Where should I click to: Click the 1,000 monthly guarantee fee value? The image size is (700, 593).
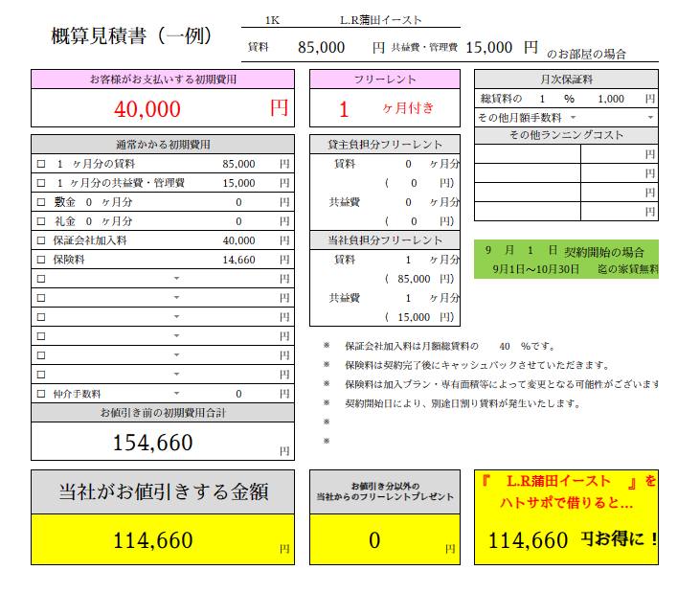(x=611, y=99)
